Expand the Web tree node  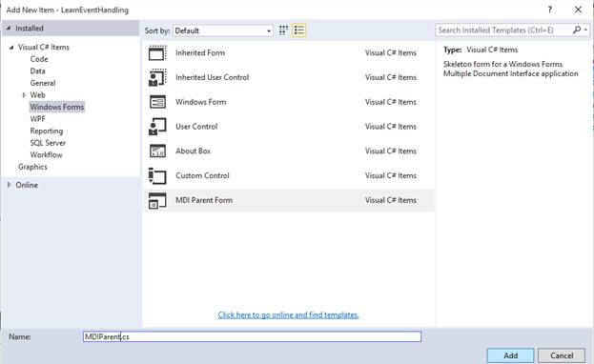click(x=24, y=95)
